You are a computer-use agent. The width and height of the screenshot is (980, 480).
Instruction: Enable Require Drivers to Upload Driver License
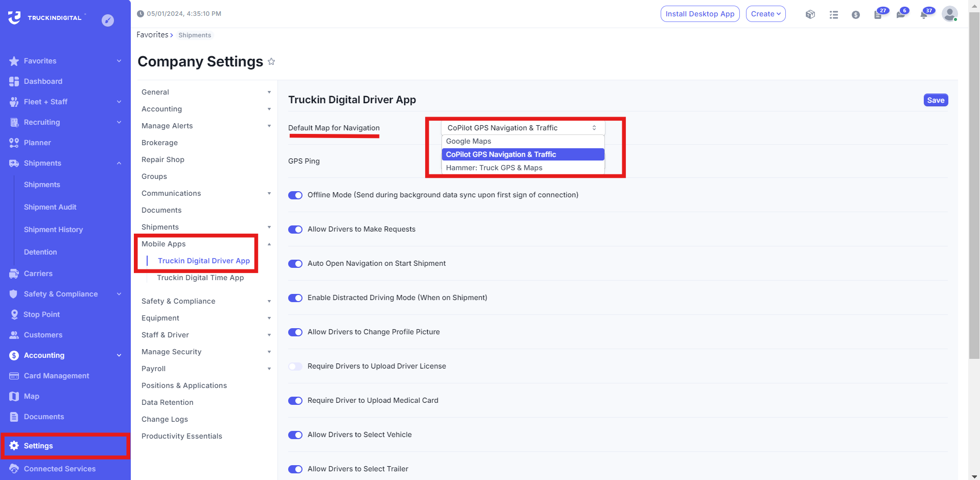tap(295, 367)
